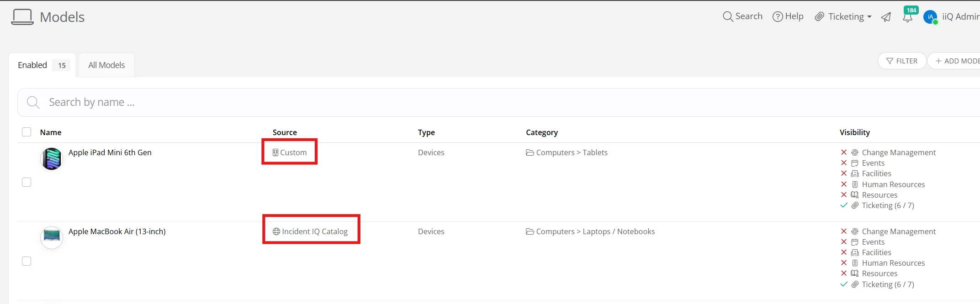The height and width of the screenshot is (304, 980).
Task: Click Computers > Laptops / Notebooks category text
Action: click(595, 231)
